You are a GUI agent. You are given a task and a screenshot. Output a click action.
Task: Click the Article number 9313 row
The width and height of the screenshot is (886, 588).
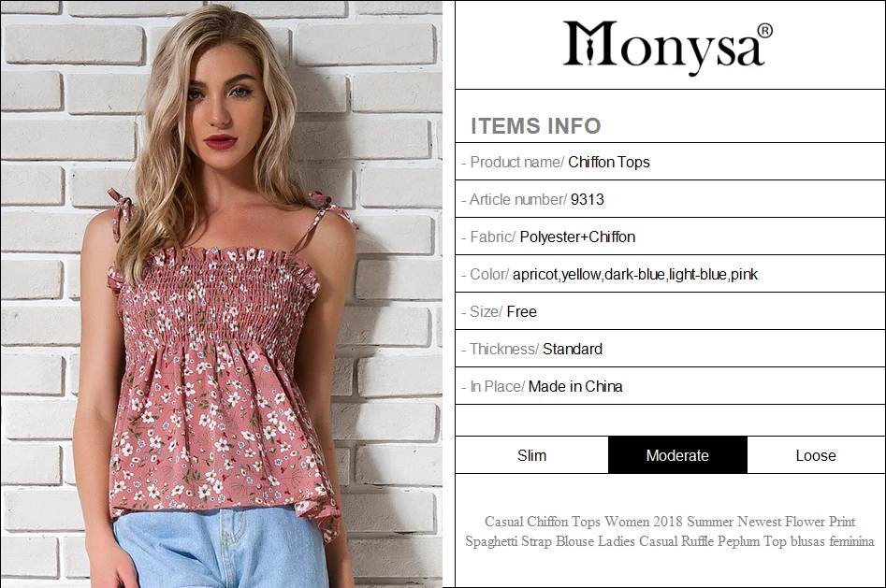pos(670,199)
